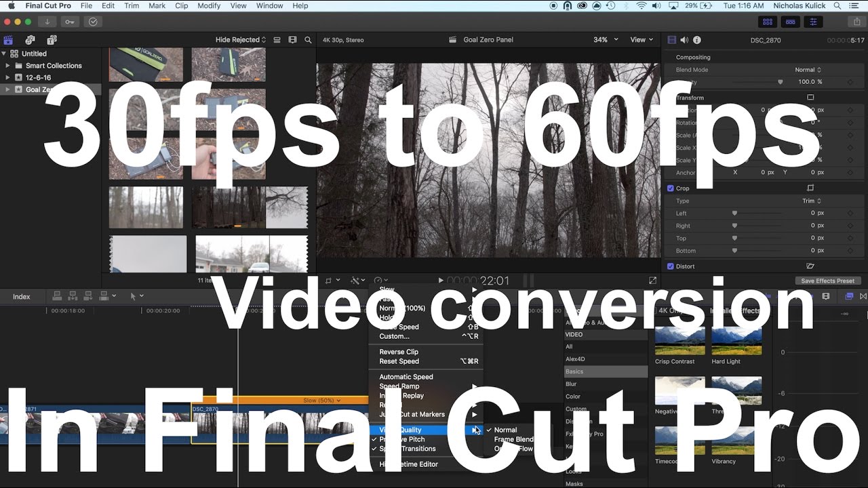Open the Mark menu
Screen dimensions: 868x488
point(157,5)
